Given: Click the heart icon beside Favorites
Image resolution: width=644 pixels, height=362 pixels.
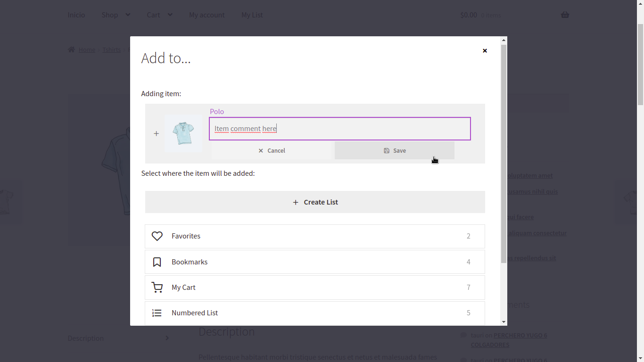Looking at the screenshot, I should [157, 236].
